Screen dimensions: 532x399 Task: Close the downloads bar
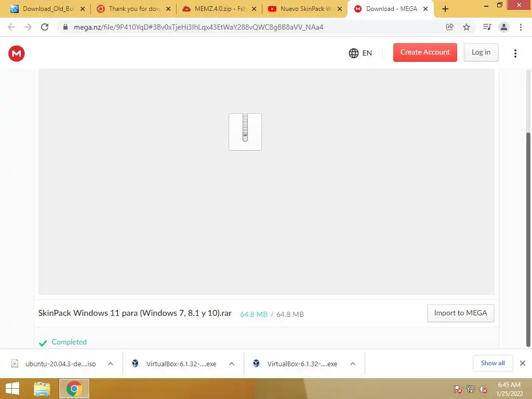(523, 363)
